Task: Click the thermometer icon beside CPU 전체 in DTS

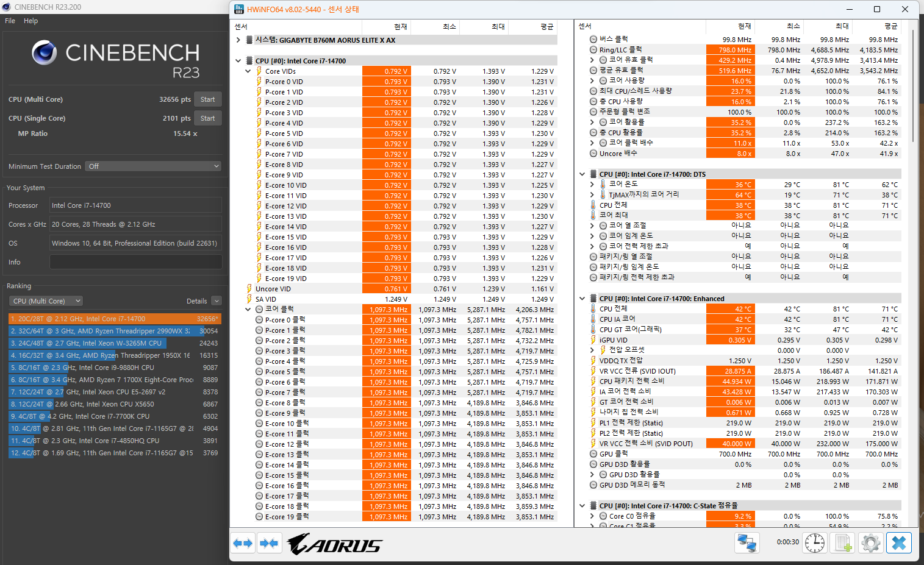Action: click(593, 205)
